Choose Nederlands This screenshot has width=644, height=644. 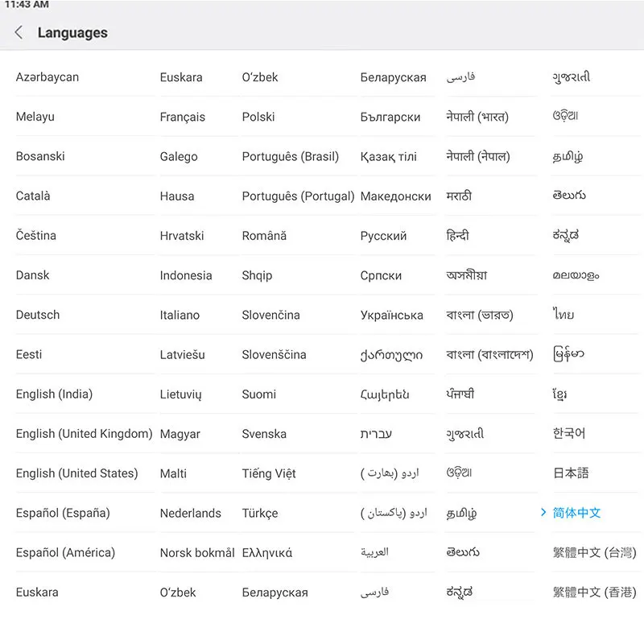pyautogui.click(x=192, y=513)
